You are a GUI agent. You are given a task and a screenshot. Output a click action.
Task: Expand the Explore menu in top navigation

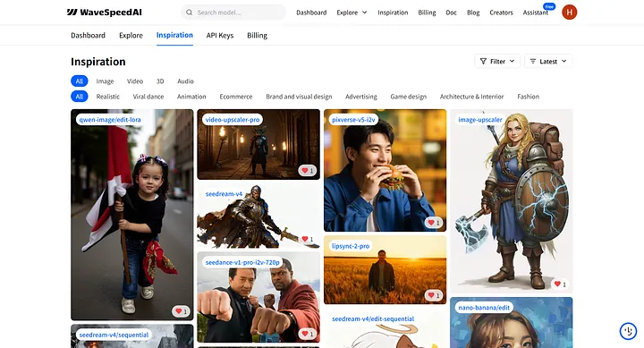tap(352, 13)
